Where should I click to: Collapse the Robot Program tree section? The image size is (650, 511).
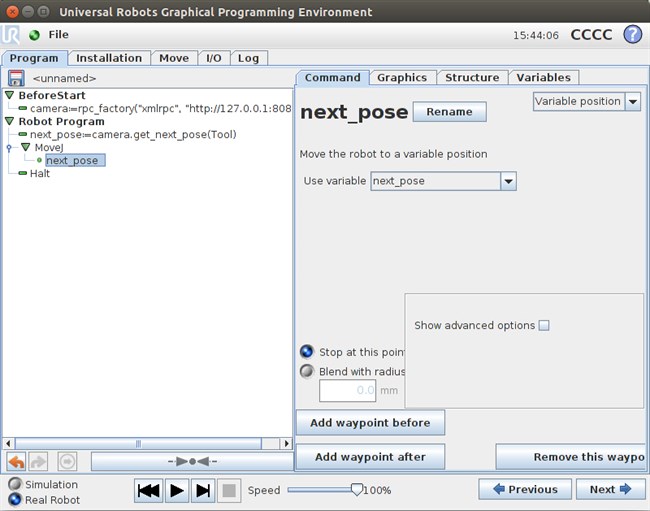tap(10, 121)
